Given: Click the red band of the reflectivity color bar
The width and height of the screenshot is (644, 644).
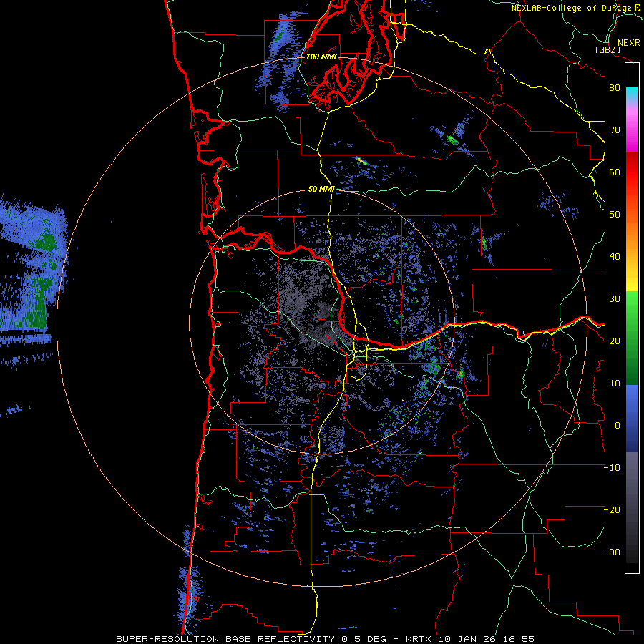Looking at the screenshot, I should coord(632,173).
